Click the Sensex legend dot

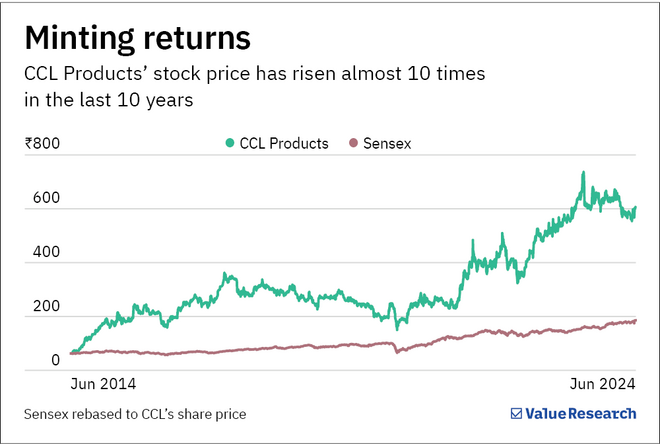pyautogui.click(x=351, y=144)
